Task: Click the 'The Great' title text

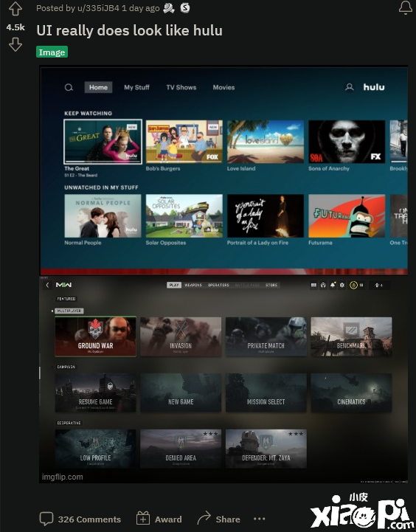Action: (x=77, y=169)
